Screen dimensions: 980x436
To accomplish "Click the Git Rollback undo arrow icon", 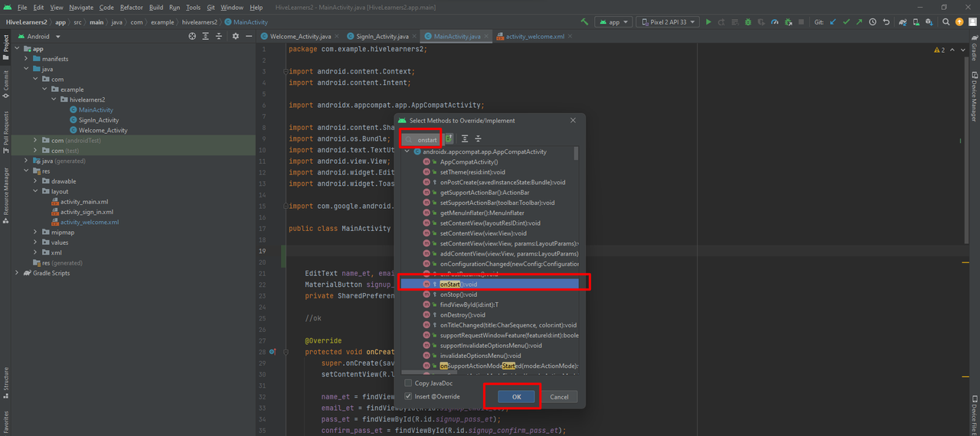I will click(x=887, y=22).
